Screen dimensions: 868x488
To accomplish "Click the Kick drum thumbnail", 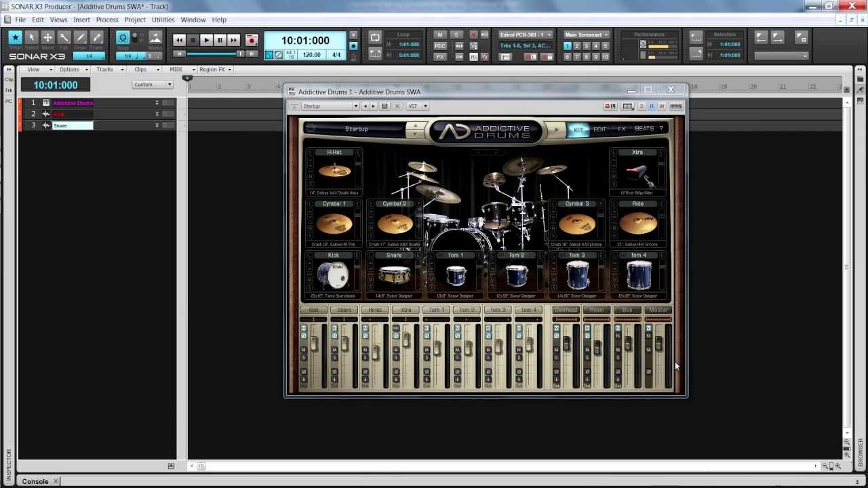I will [x=333, y=277].
